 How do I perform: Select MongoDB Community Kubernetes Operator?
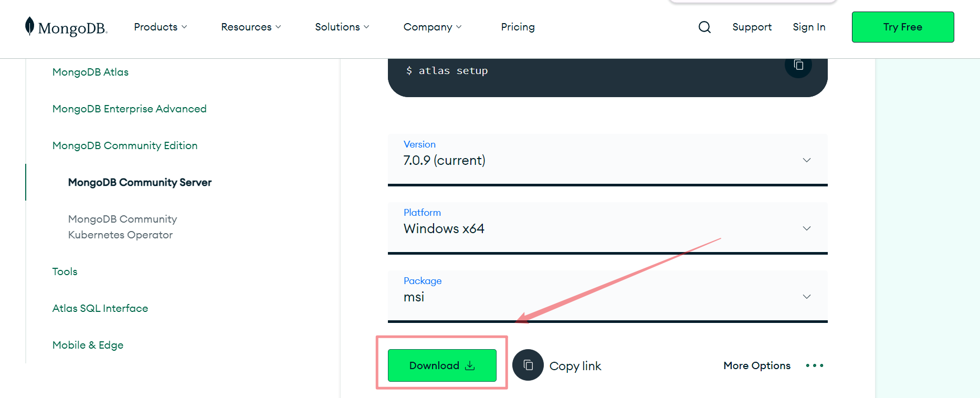point(122,227)
